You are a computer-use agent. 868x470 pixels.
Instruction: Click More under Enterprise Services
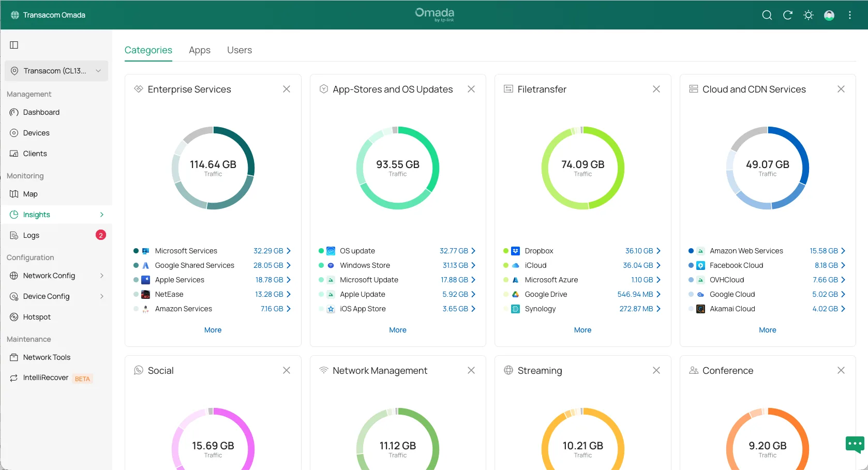213,330
